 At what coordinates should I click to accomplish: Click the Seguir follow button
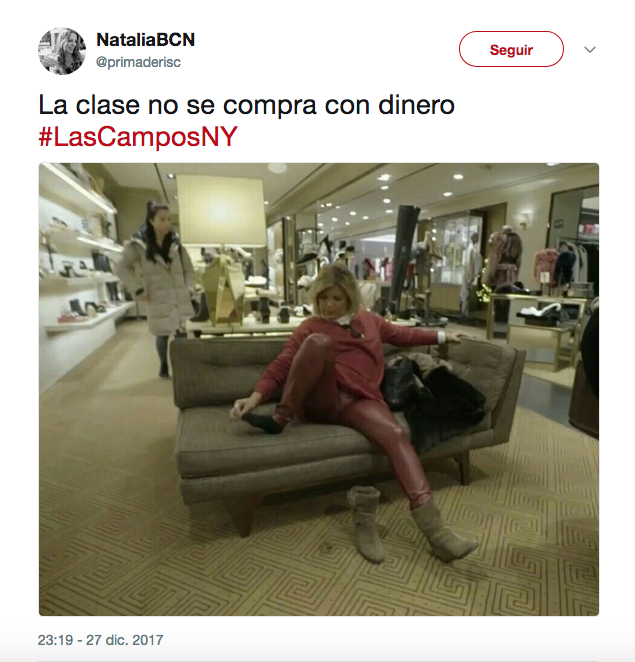coord(511,49)
